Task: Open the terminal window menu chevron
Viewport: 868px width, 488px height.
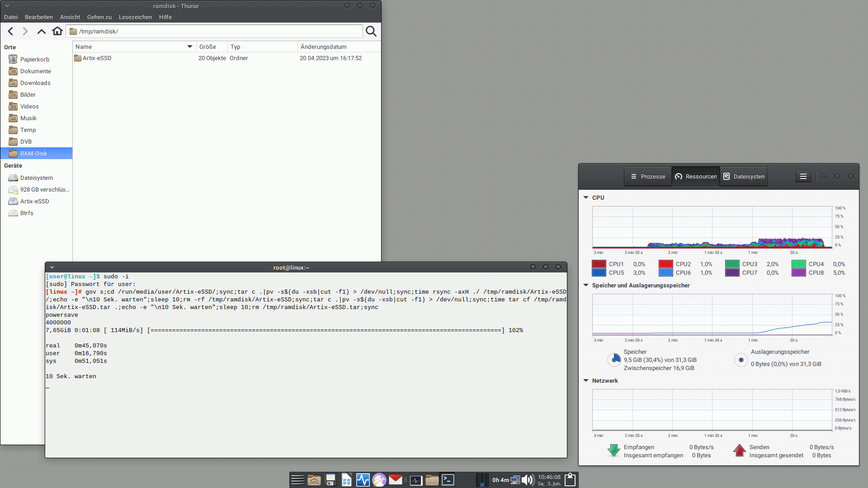Action: coord(52,267)
